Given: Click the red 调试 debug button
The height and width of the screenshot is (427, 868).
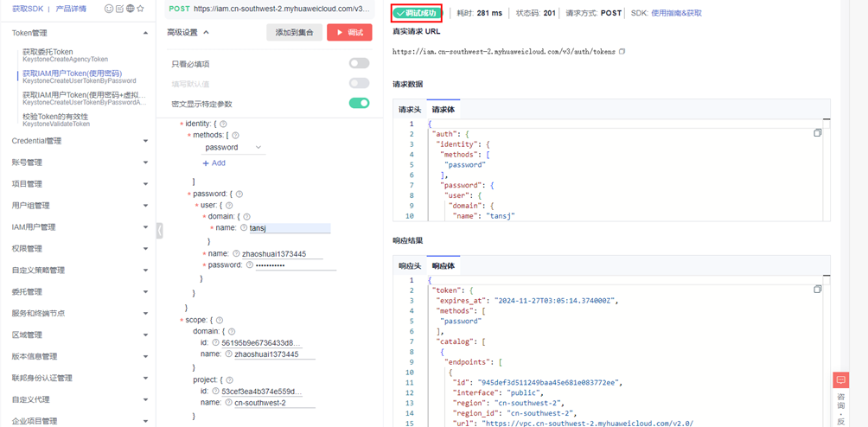Looking at the screenshot, I should (x=350, y=33).
